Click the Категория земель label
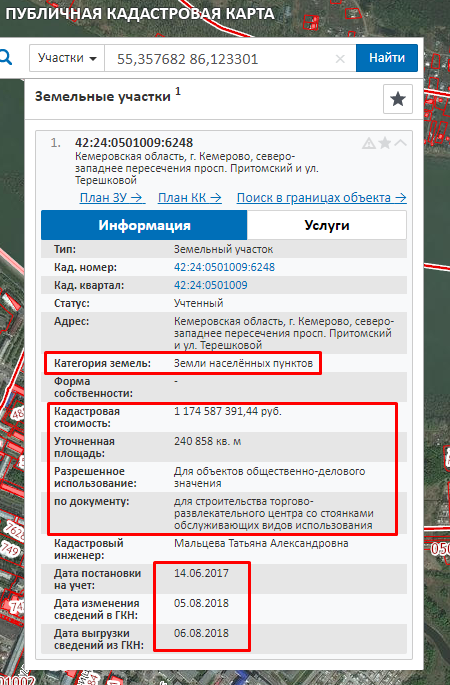Screen dimensions: 450x685 pos(102,363)
